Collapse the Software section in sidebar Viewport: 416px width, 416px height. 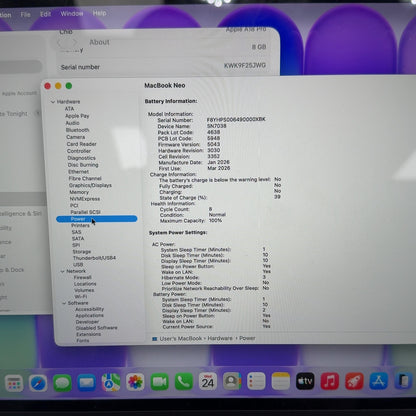point(64,303)
